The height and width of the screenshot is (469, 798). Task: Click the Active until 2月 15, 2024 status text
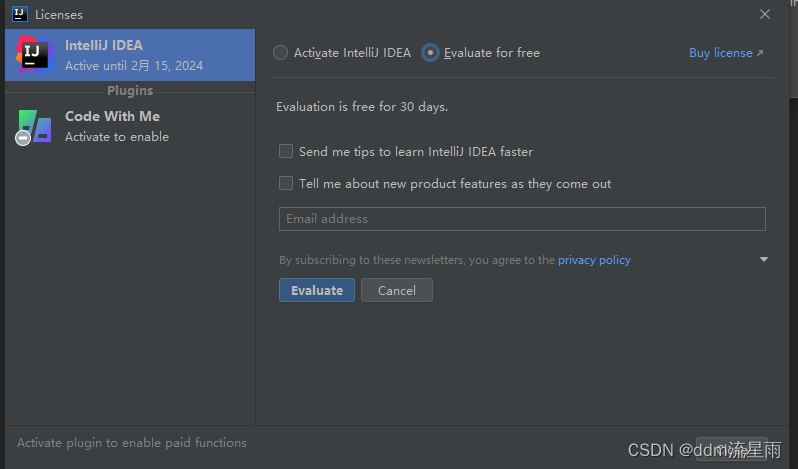134,65
